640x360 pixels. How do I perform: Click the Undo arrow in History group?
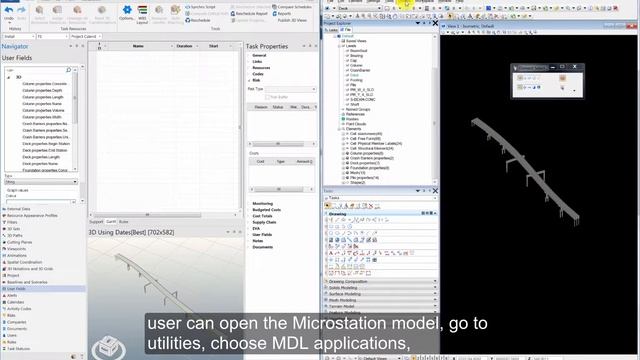[9, 10]
